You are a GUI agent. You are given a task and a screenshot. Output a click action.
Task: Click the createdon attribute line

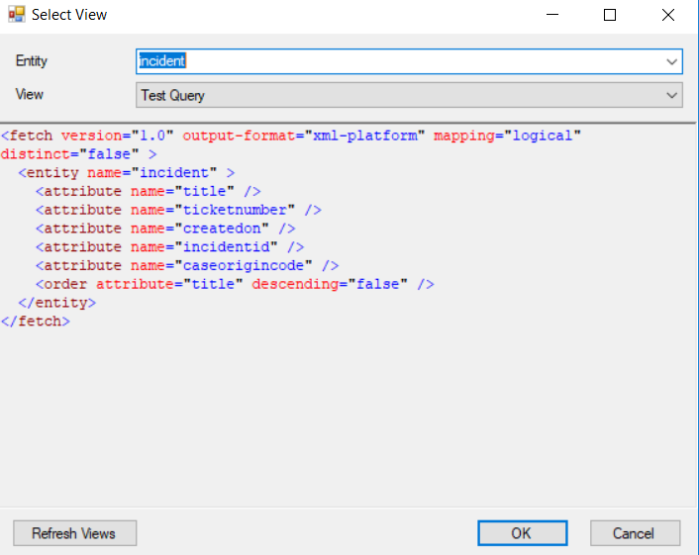coord(165,228)
